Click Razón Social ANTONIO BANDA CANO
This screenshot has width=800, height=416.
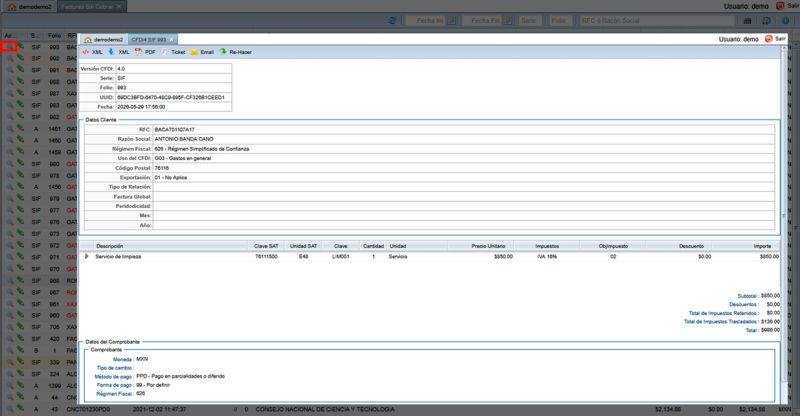(184, 139)
